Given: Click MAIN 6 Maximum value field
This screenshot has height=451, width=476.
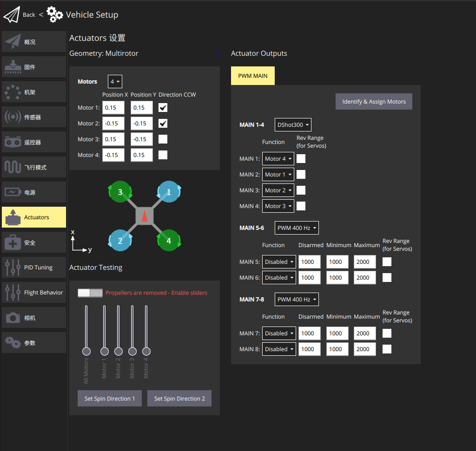Looking at the screenshot, I should (364, 277).
